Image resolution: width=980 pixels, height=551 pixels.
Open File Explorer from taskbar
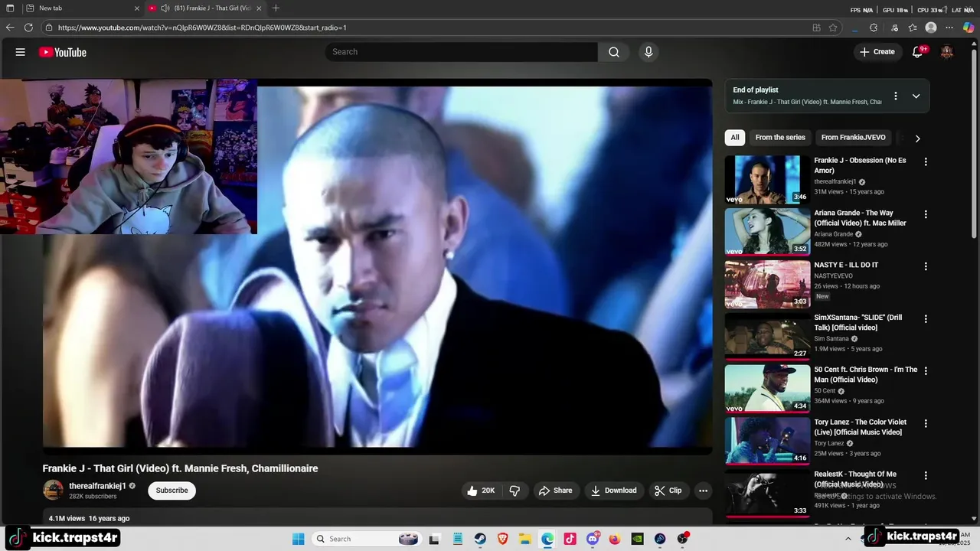pyautogui.click(x=525, y=539)
